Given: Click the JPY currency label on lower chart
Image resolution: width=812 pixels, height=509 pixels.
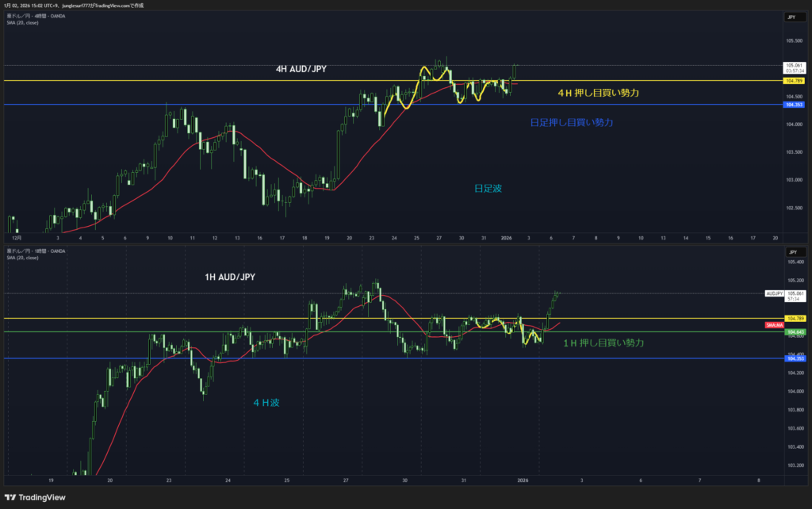Looking at the screenshot, I should coord(791,251).
